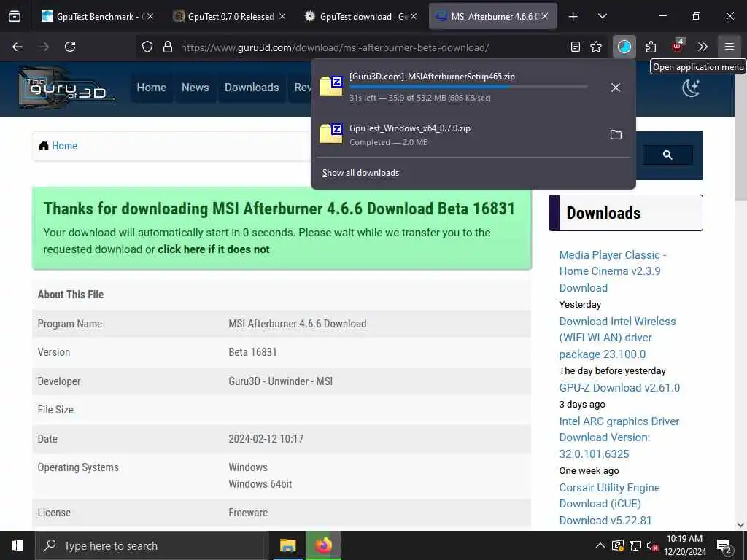Screen dimensions: 747x560
Task: View site security padlock info
Action: pyautogui.click(x=167, y=47)
